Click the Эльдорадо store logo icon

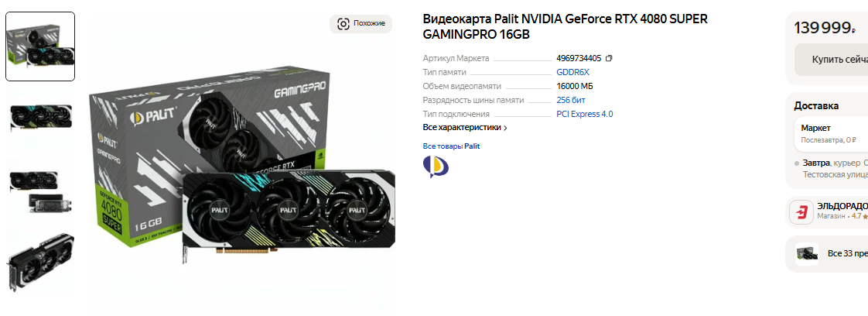(801, 212)
